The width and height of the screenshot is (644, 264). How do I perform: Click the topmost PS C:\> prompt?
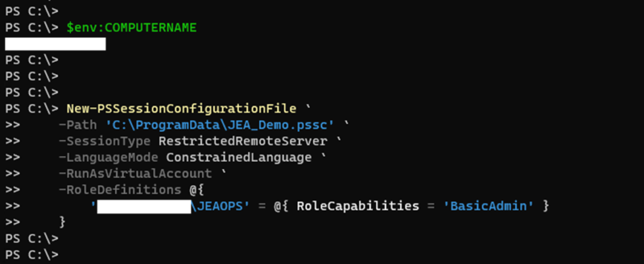click(x=31, y=11)
